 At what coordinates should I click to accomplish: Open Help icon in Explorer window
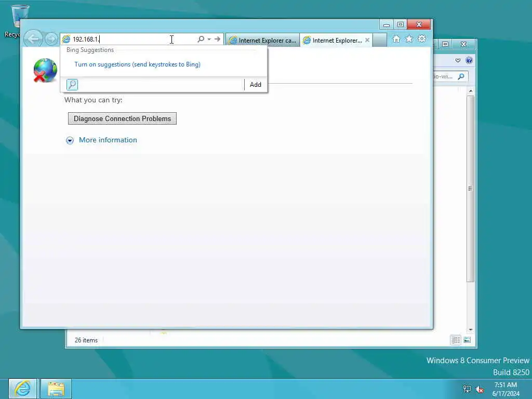[469, 60]
